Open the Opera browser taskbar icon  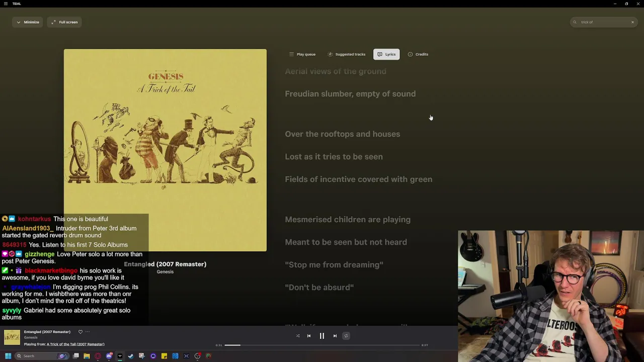[98, 356]
